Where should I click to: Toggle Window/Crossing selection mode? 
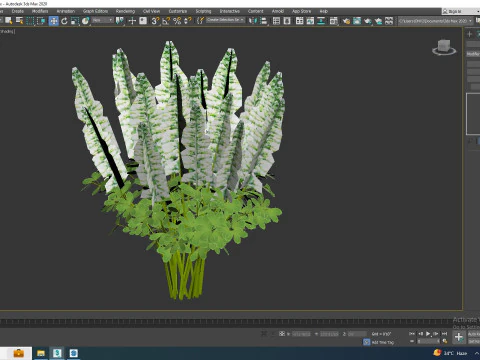pos(41,21)
